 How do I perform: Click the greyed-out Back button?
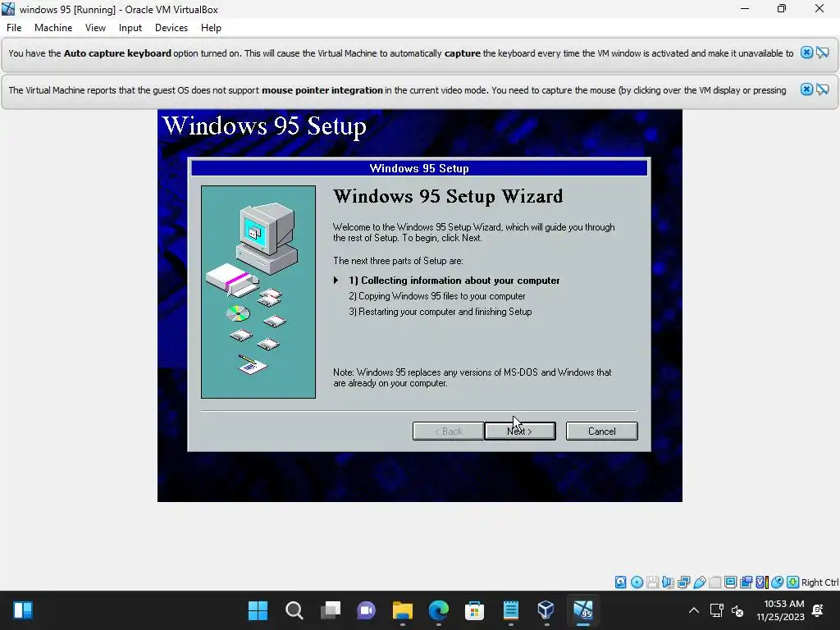click(x=448, y=431)
